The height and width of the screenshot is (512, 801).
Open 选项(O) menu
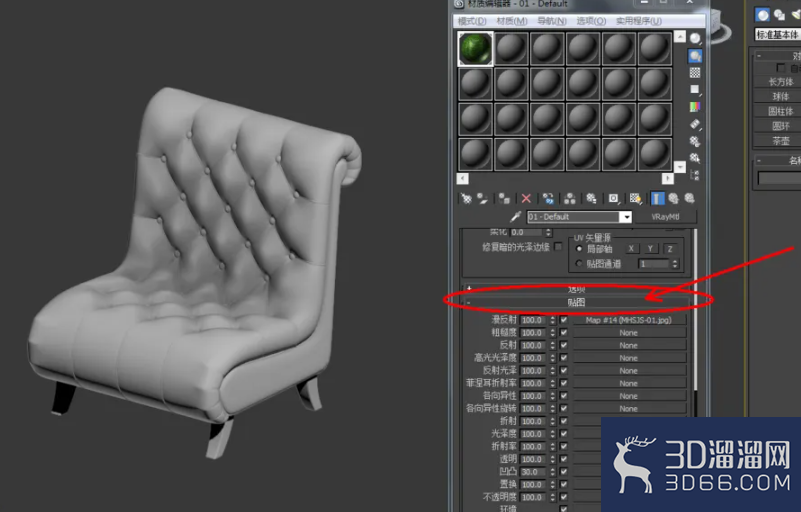591,21
